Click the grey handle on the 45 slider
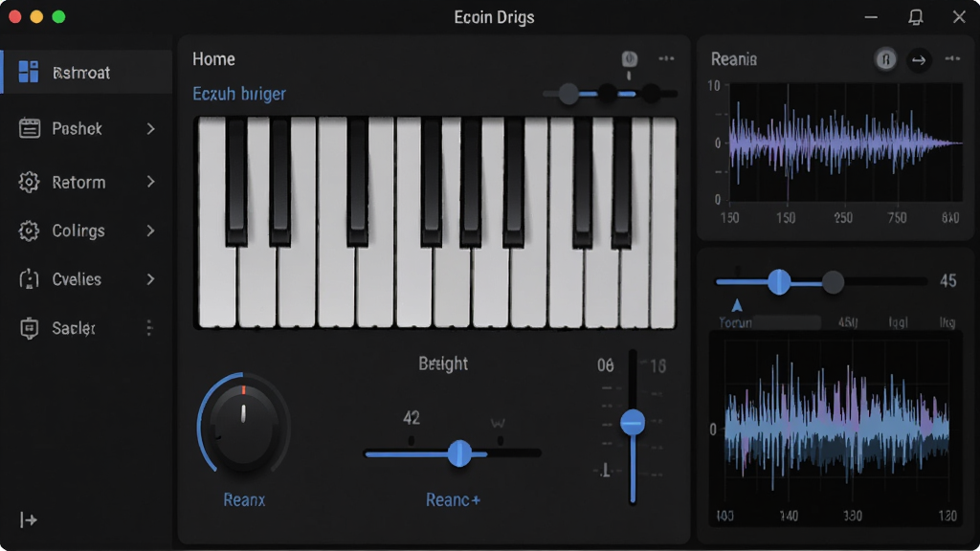 (833, 282)
